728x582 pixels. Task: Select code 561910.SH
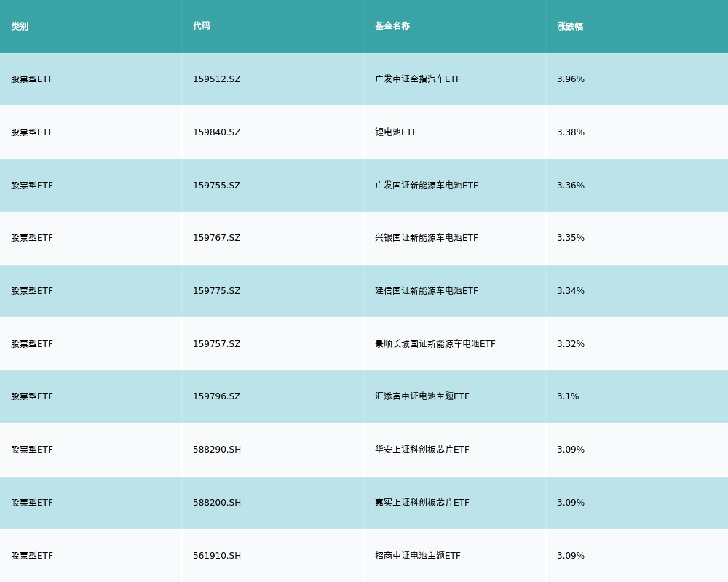[x=217, y=556]
